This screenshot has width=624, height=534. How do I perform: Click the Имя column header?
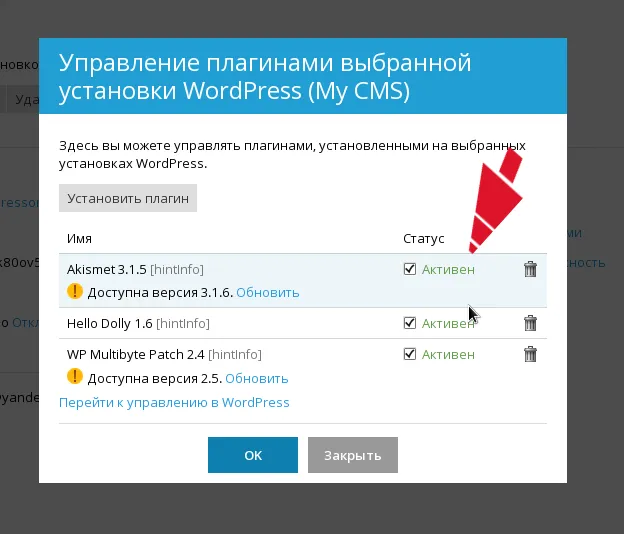click(79, 238)
